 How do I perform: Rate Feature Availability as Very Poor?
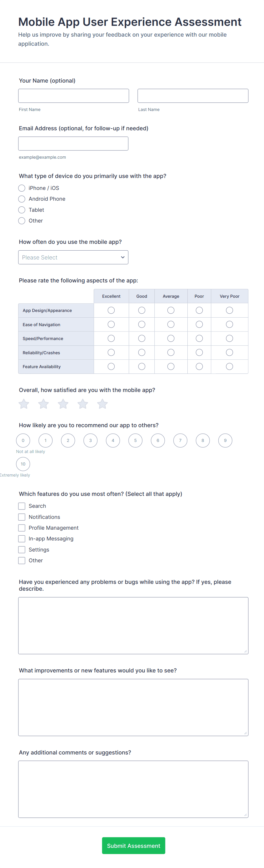pyautogui.click(x=229, y=366)
